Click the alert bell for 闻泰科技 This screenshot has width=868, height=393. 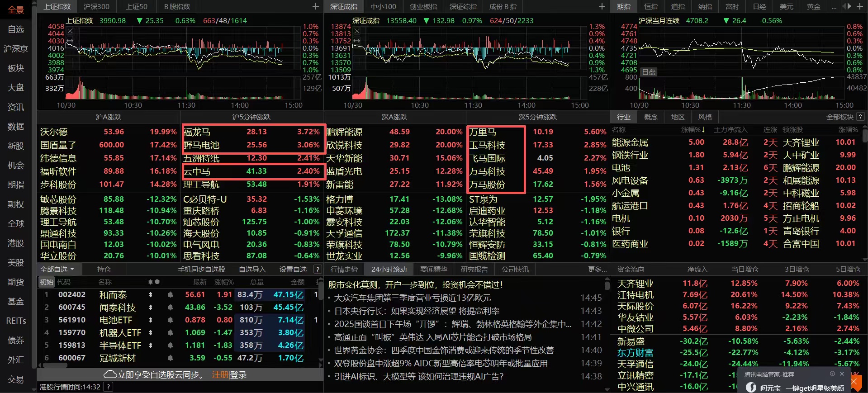coord(170,307)
